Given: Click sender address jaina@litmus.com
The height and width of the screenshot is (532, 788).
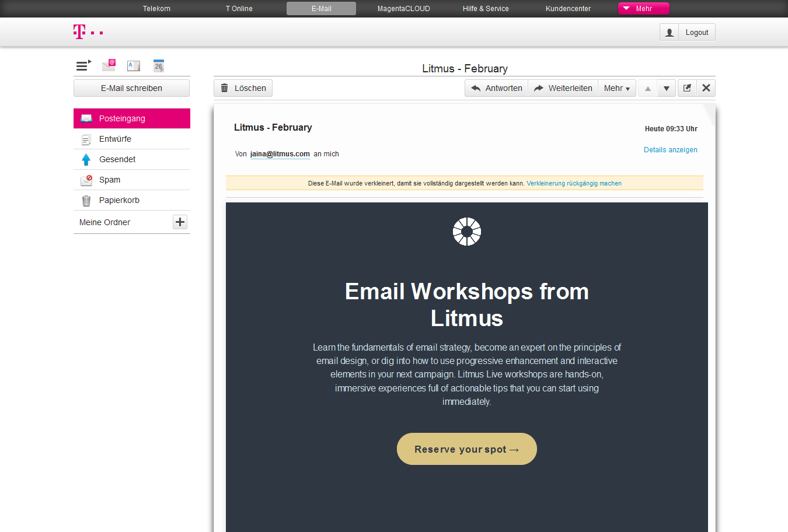Looking at the screenshot, I should tap(280, 154).
